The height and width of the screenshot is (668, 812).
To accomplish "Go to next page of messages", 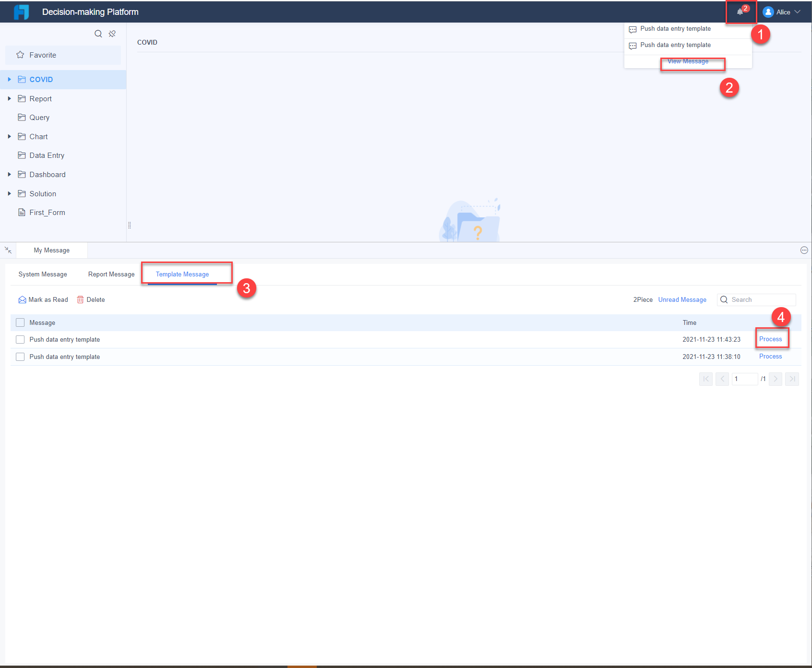I will click(x=776, y=379).
